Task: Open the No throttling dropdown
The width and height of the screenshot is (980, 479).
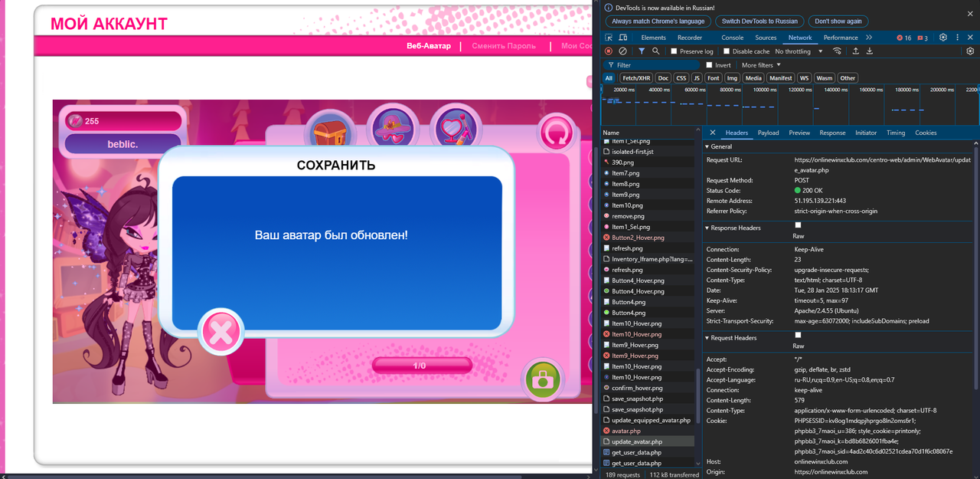Action: [799, 51]
